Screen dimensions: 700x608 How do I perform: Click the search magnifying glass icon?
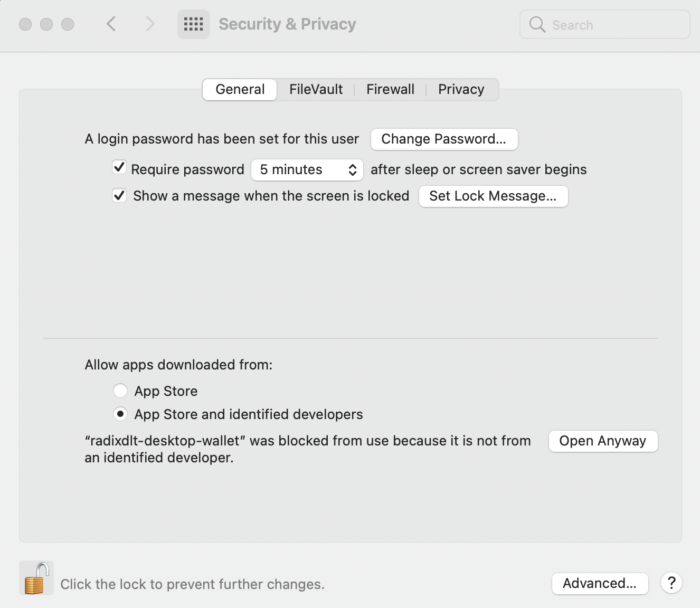[x=537, y=24]
